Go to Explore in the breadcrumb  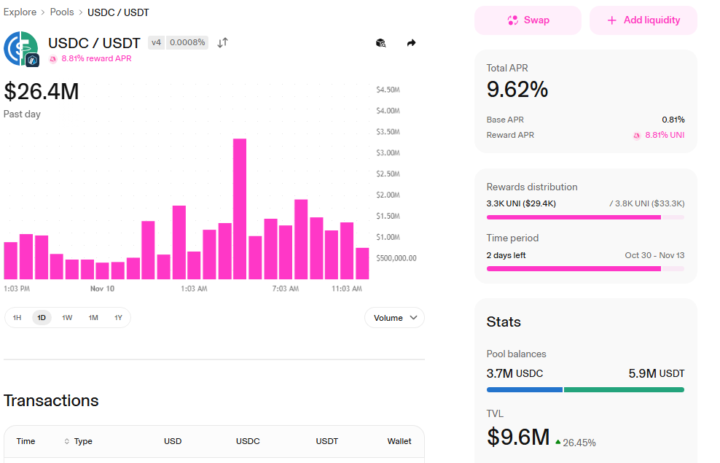pyautogui.click(x=20, y=12)
